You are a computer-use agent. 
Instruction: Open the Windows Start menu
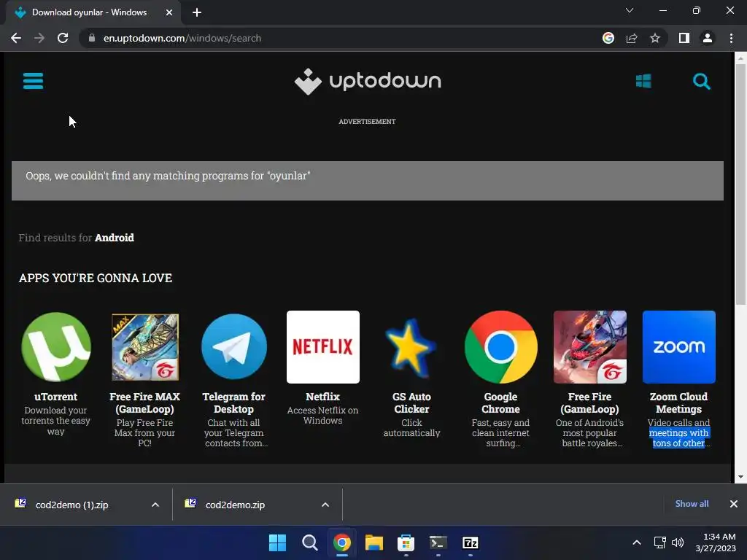click(x=277, y=542)
